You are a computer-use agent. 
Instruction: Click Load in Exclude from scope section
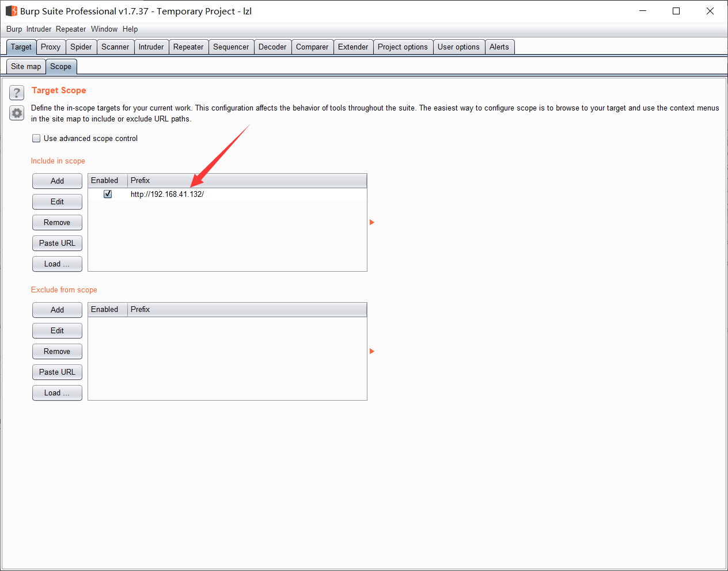coord(57,393)
